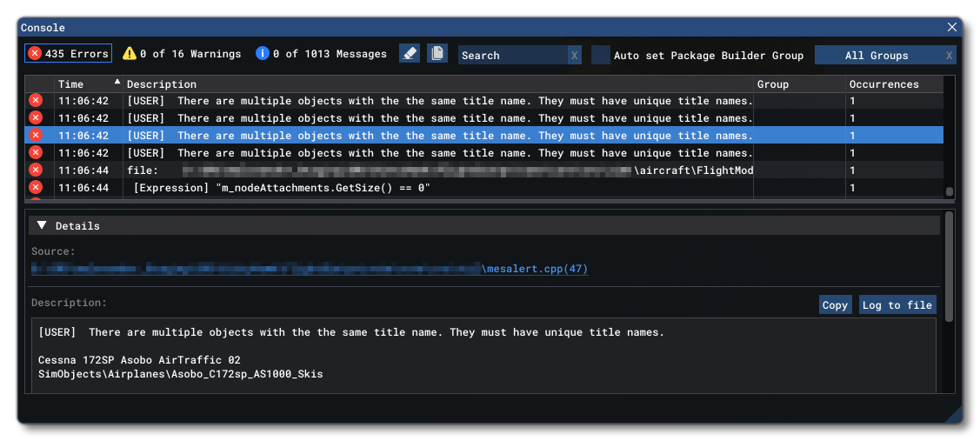This screenshot has width=980, height=441.
Task: Click error icon of the Expression row
Action: click(x=36, y=187)
